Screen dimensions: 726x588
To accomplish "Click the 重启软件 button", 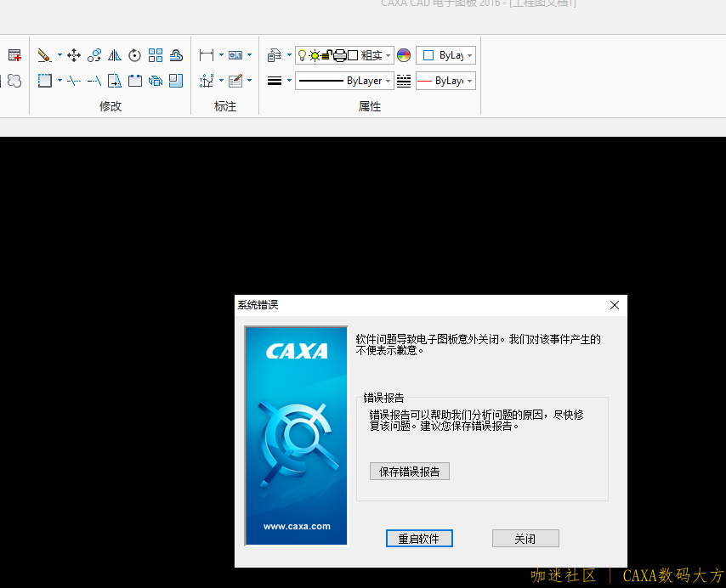I will point(419,539).
